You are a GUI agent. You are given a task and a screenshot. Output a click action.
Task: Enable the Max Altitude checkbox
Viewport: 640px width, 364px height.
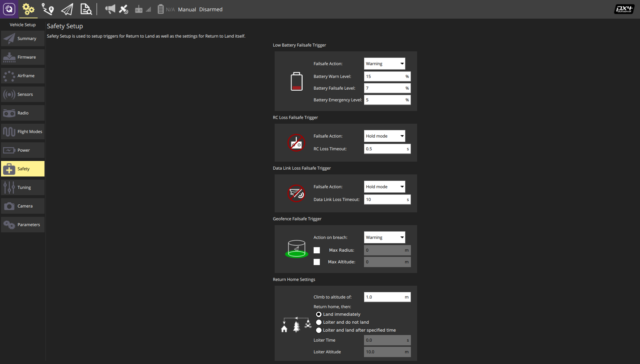coord(317,262)
